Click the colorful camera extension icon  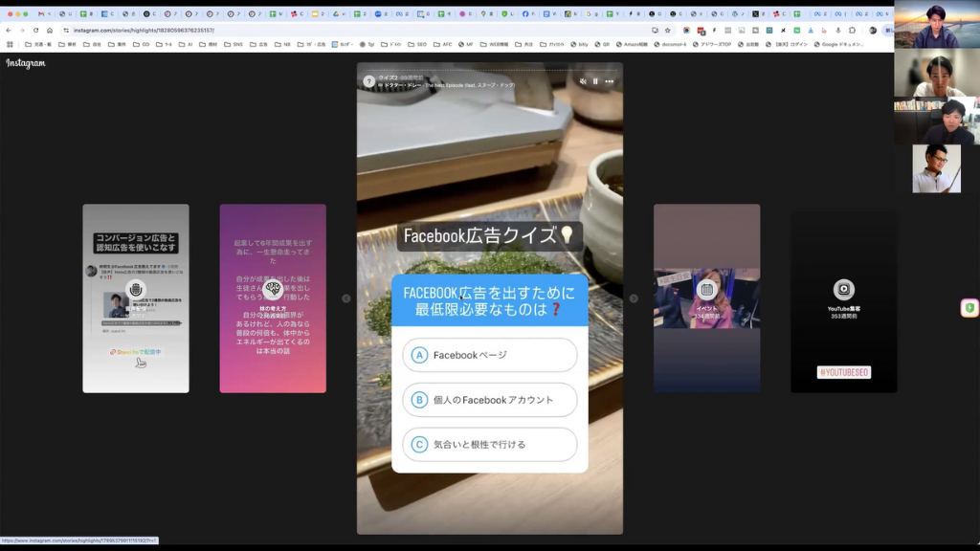pyautogui.click(x=686, y=30)
